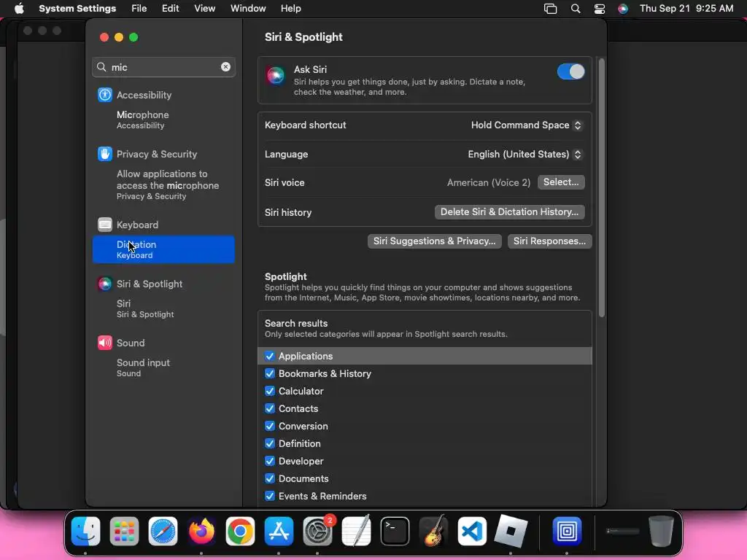Launch Firefox from the Dock
The height and width of the screenshot is (560, 747).
click(201, 531)
